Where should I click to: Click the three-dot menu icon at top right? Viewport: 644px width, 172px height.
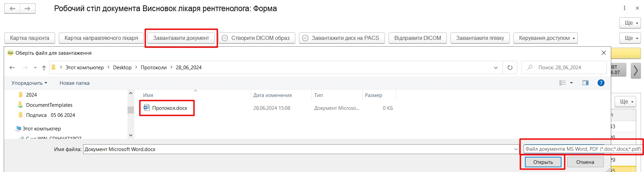point(624,8)
